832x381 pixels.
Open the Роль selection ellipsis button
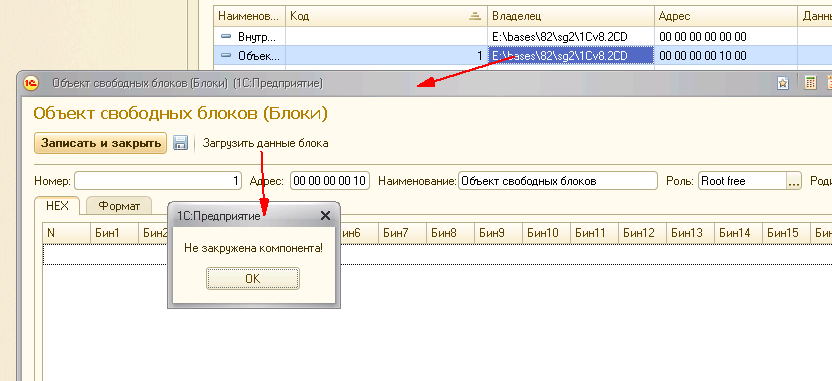point(793,181)
